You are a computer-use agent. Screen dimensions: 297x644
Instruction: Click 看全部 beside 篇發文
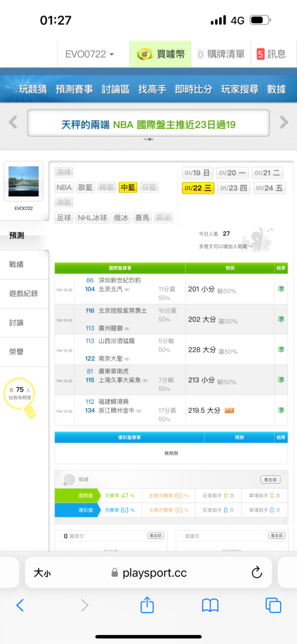(x=156, y=536)
